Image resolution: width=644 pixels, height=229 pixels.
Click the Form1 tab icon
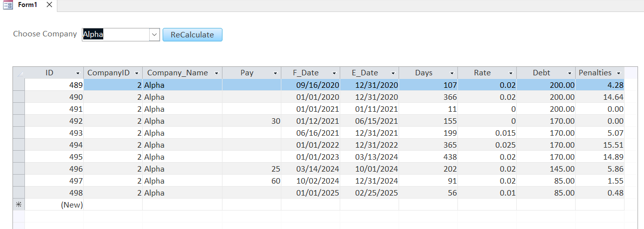[7, 4]
